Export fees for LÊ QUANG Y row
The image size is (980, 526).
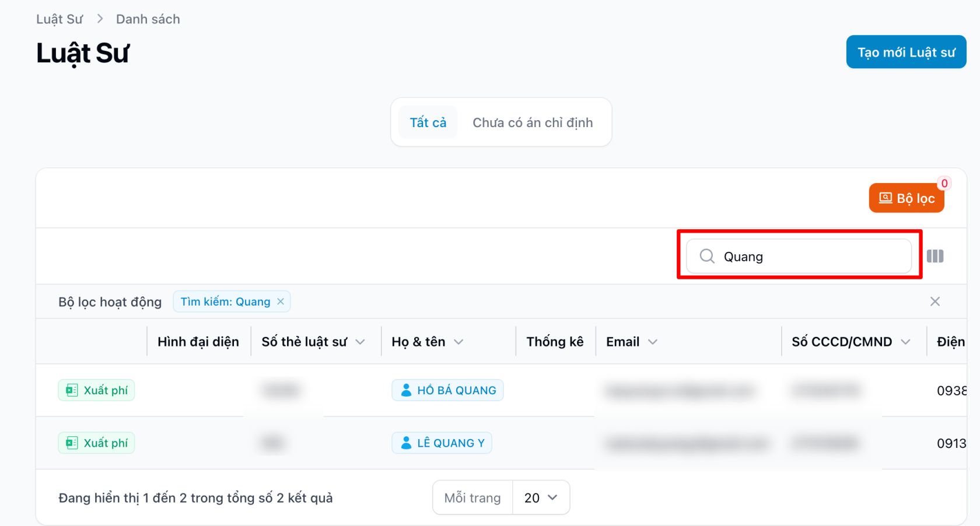97,443
